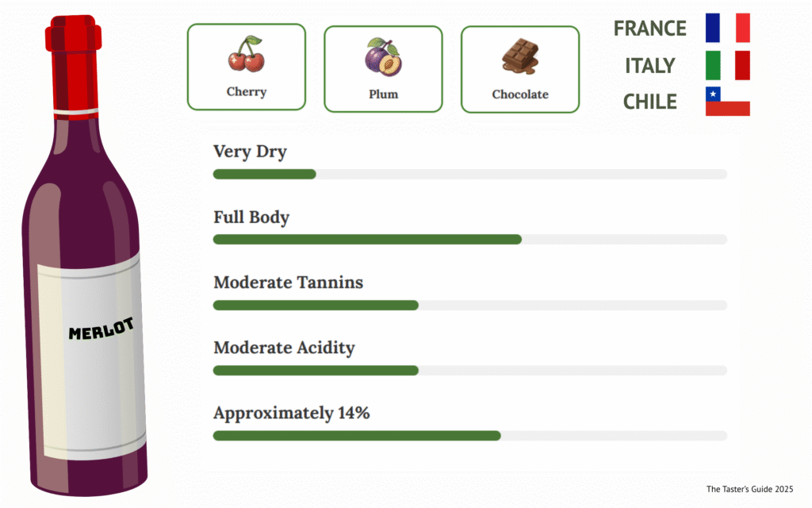
Task: Select the Cherry flavor card label
Action: coord(247,91)
